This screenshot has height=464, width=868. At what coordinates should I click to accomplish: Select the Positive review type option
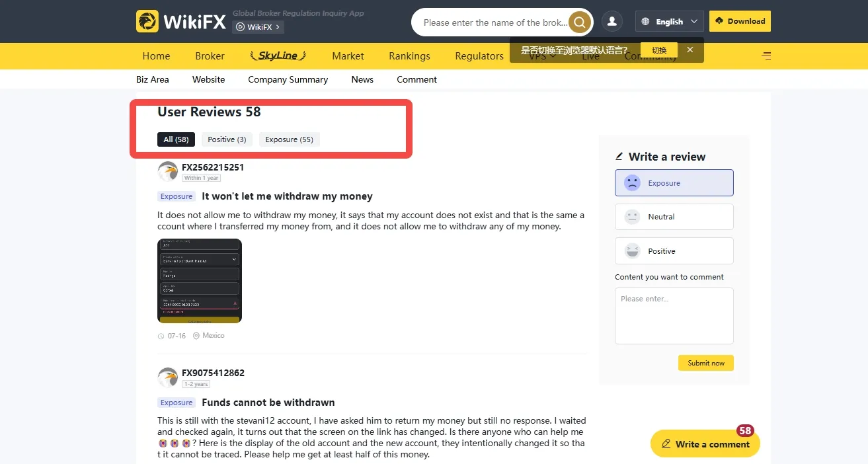point(674,251)
